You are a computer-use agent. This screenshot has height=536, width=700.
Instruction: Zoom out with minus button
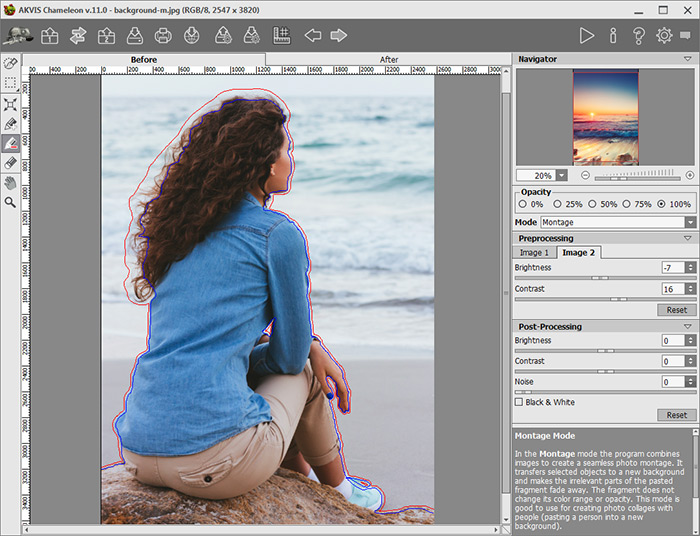pyautogui.click(x=585, y=175)
